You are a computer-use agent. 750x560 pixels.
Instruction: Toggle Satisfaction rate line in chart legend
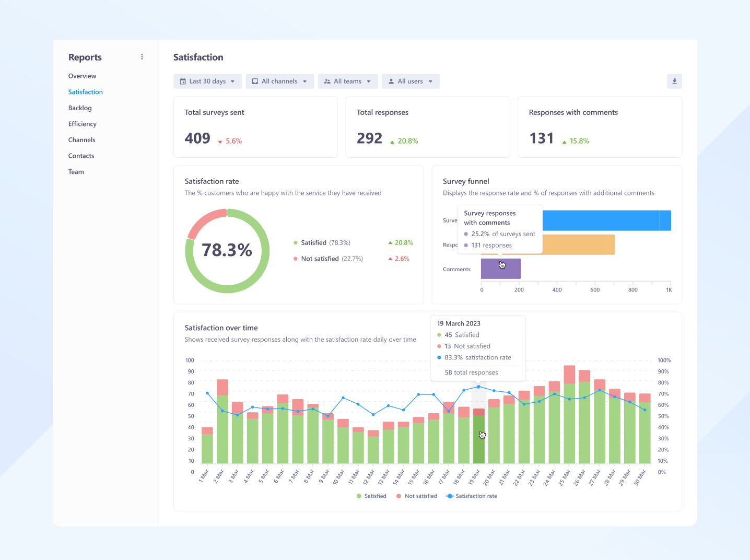point(472,496)
